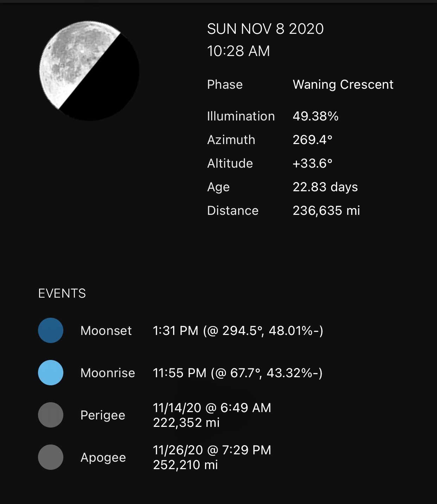The width and height of the screenshot is (437, 504).
Task: Click the 10:28 AM time
Action: 239,51
